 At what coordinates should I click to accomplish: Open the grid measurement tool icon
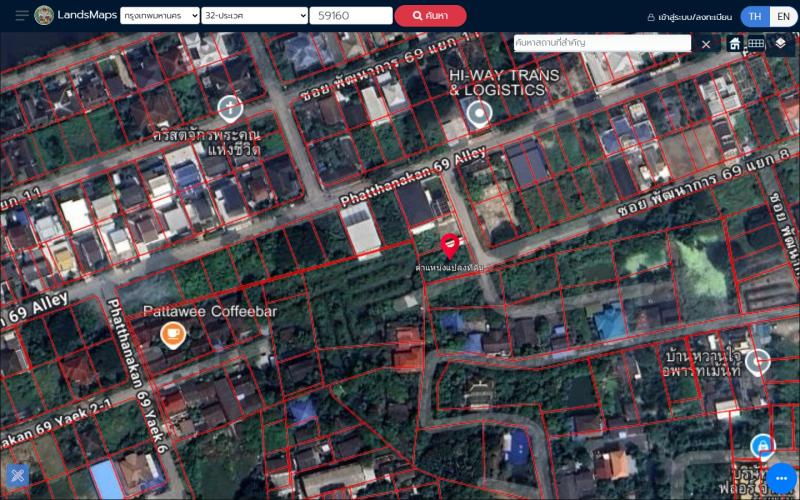click(x=756, y=43)
